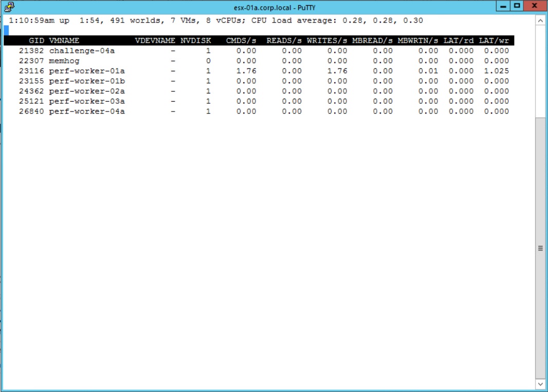Click the PuTTY title bar text
Viewport: 548px width, 392px height.
(x=275, y=7)
